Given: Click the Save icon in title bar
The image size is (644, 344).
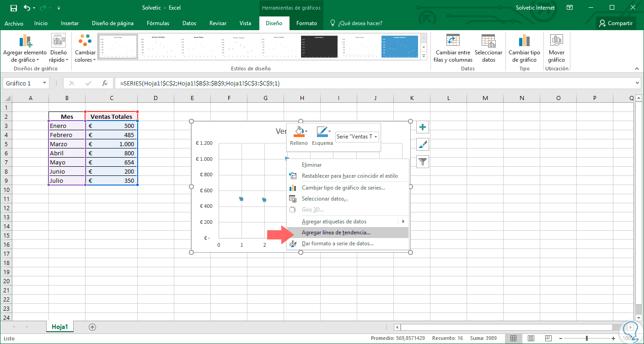Looking at the screenshot, I should coord(13,8).
